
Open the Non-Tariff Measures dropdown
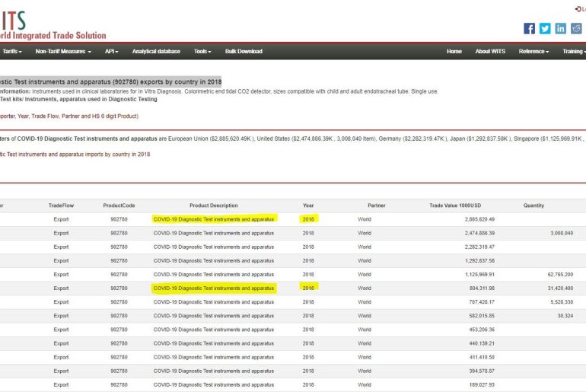pos(63,52)
